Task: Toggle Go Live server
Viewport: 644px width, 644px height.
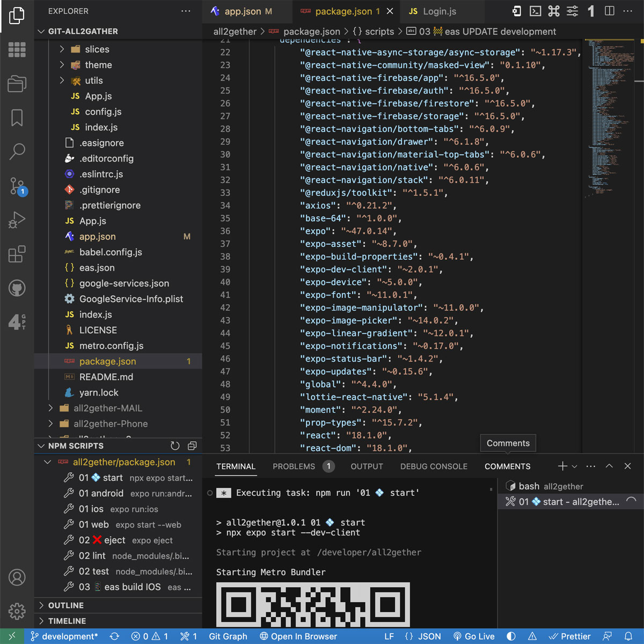Action: coord(474,636)
